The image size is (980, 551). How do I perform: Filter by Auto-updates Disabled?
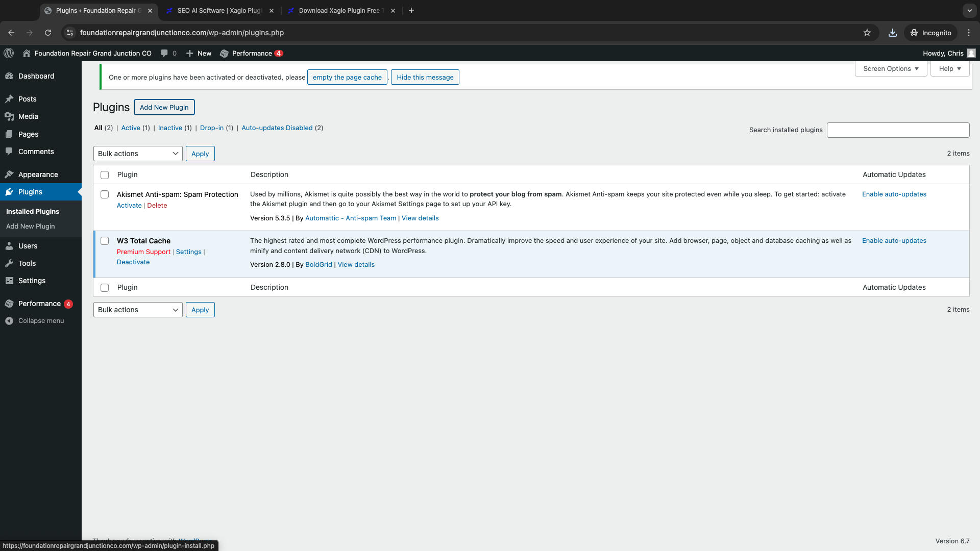277,128
